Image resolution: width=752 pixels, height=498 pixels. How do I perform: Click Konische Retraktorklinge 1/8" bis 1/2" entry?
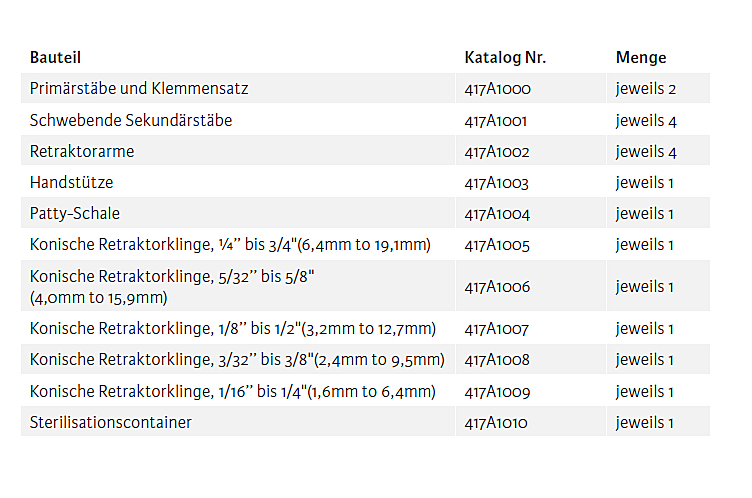coord(232,329)
